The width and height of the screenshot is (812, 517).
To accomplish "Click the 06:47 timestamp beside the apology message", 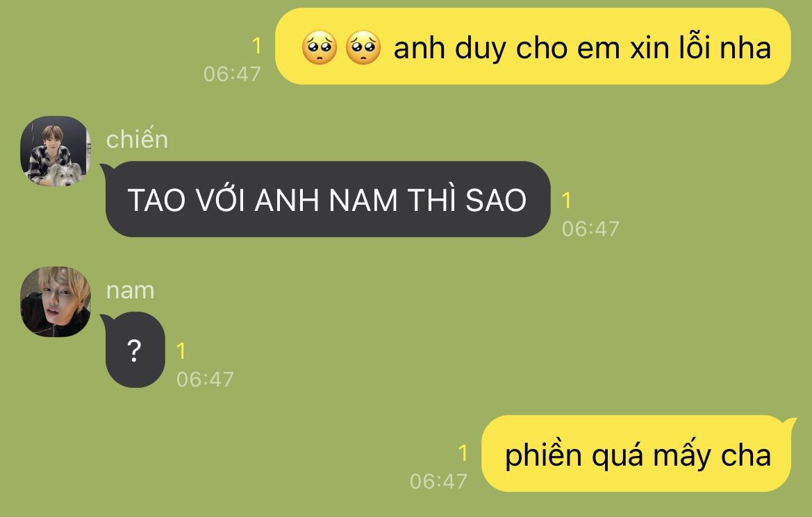I will 232,74.
